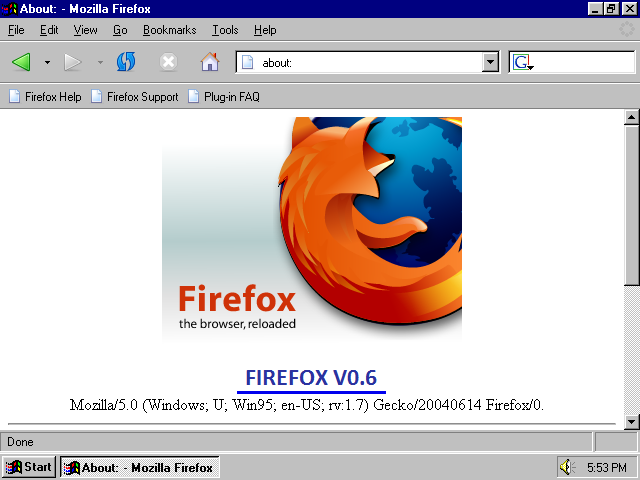
Task: Click the 5:53 PM clock
Action: point(607,467)
